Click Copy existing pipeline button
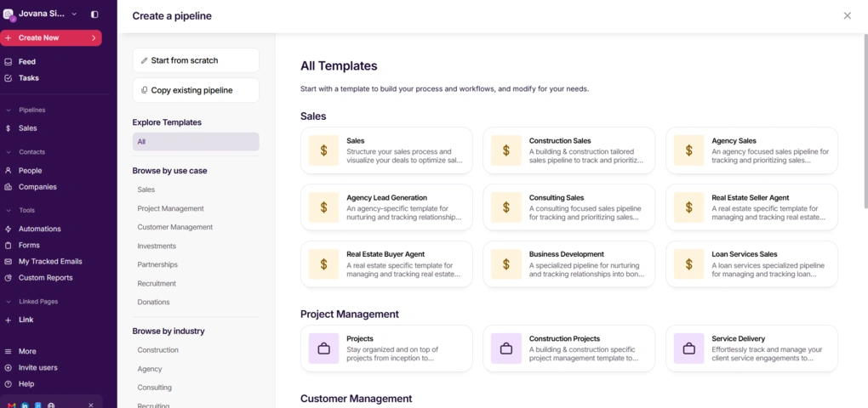This screenshot has width=868, height=408. click(x=196, y=90)
